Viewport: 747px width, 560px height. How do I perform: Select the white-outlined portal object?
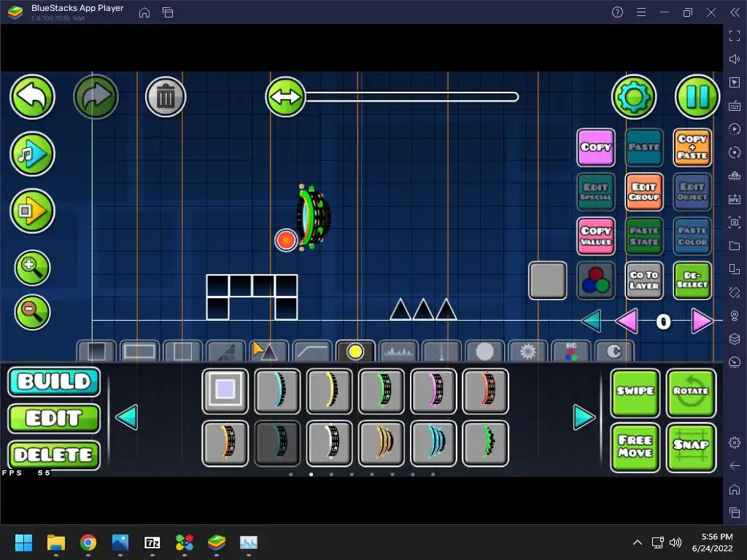click(x=329, y=443)
